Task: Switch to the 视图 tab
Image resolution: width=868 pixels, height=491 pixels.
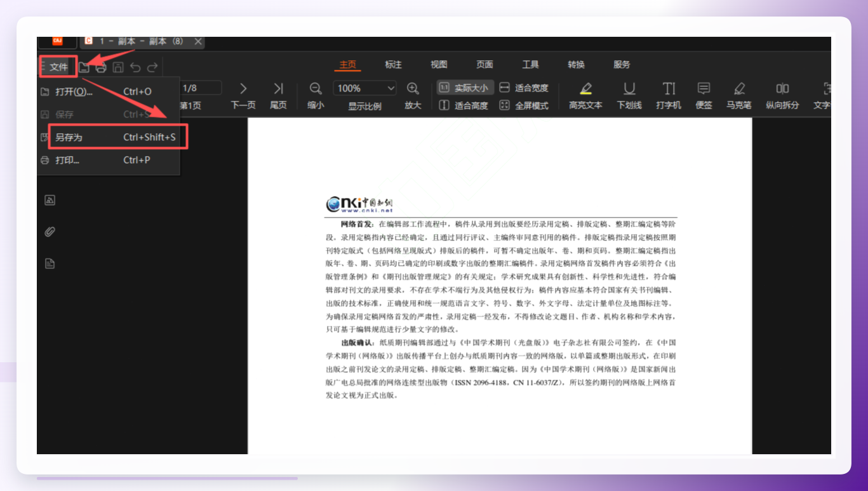Action: [439, 65]
